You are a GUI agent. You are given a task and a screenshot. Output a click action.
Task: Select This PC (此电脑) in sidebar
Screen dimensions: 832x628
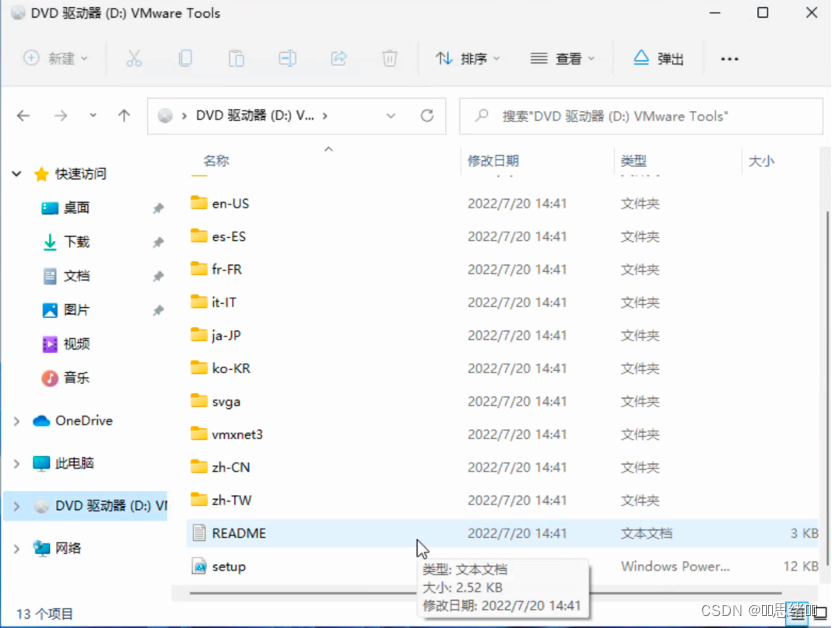(x=63, y=463)
